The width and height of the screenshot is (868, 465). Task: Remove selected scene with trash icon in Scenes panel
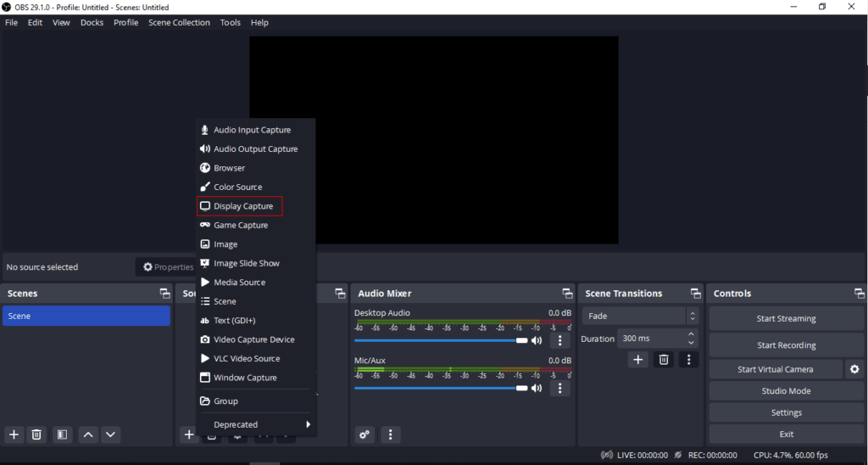(x=36, y=434)
